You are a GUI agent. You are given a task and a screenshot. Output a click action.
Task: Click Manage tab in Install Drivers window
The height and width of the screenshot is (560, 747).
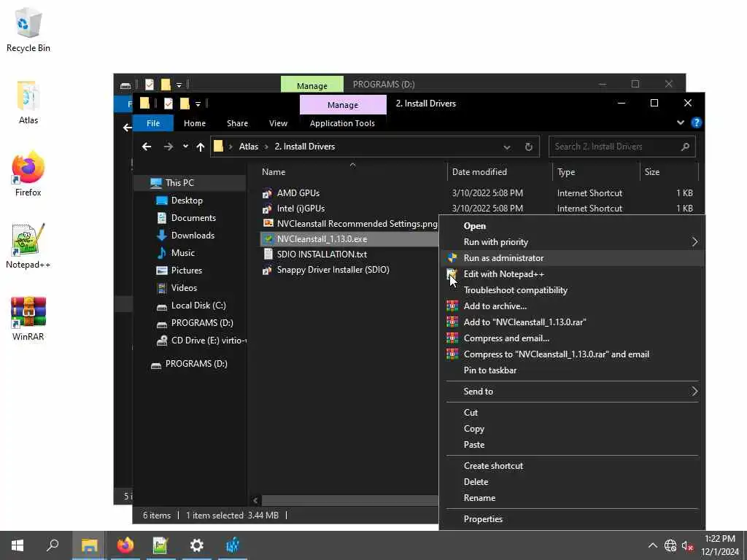coord(343,105)
